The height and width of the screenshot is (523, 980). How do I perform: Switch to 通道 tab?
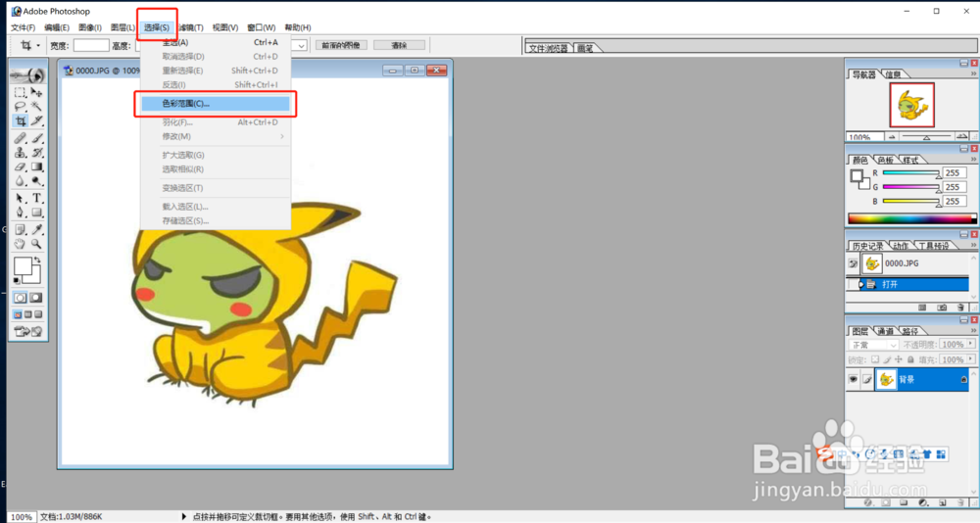tap(885, 331)
